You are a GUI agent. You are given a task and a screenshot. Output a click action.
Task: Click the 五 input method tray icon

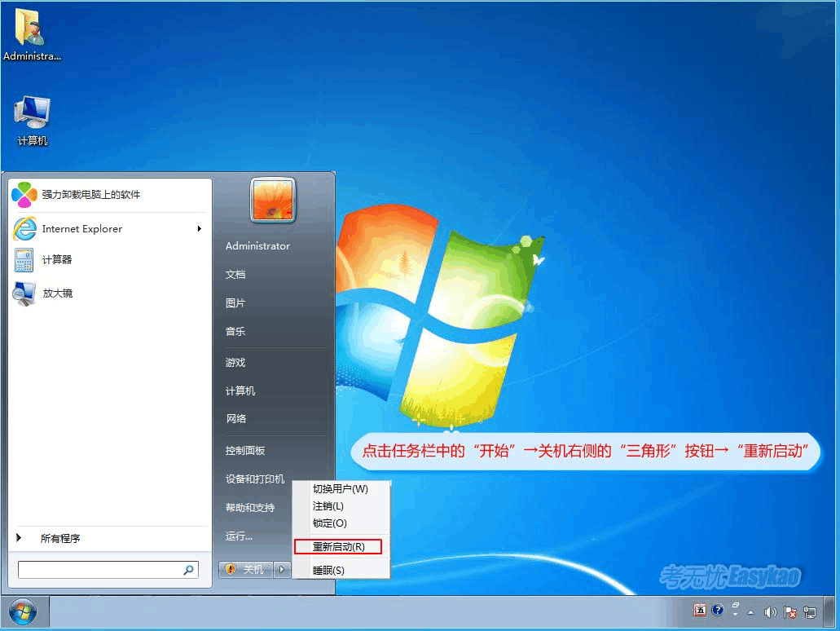[700, 610]
